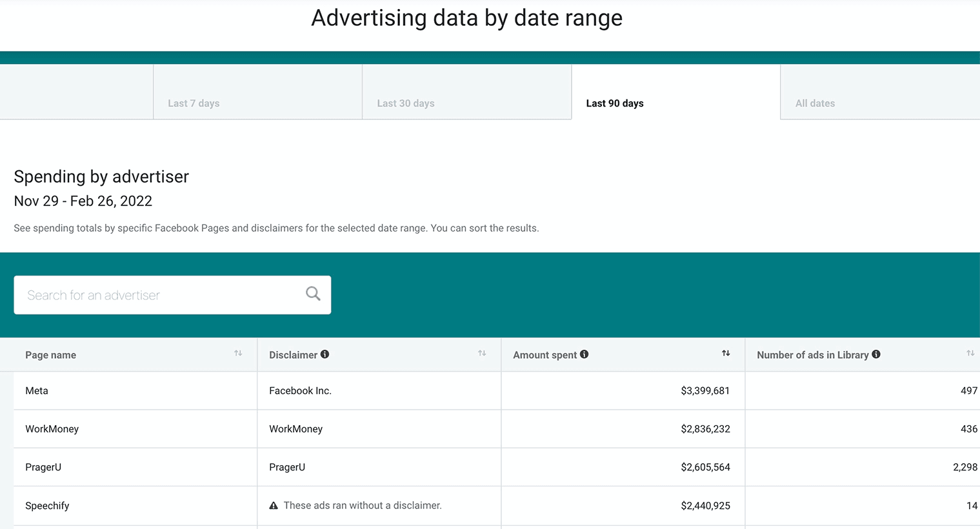Click the $2,836,232 amount
The height and width of the screenshot is (529, 980).
click(x=705, y=429)
